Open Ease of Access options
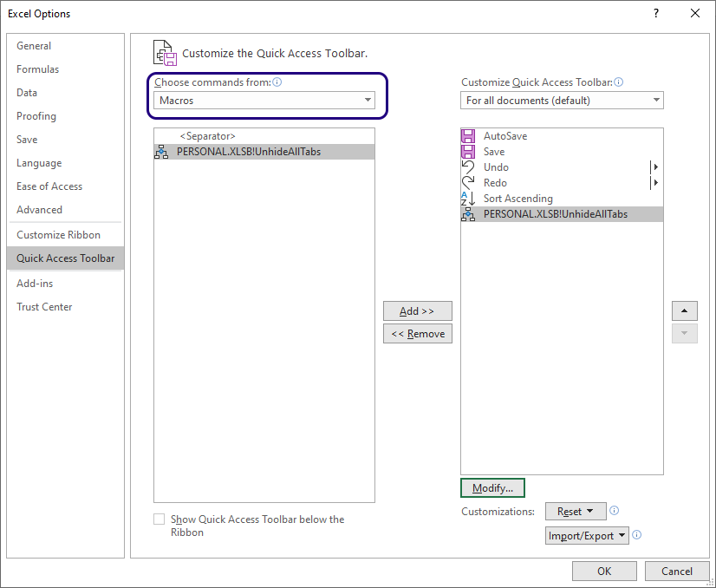Viewport: 716px width, 588px height. point(66,186)
